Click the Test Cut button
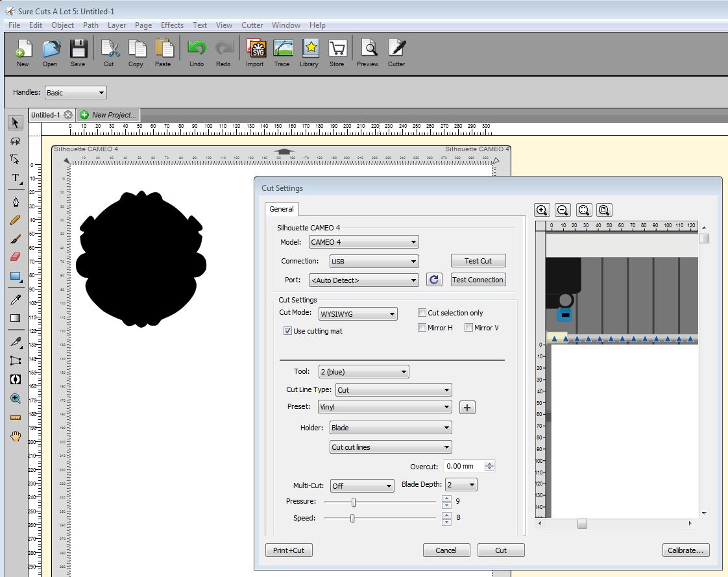Viewport: 728px width, 577px height. (478, 261)
